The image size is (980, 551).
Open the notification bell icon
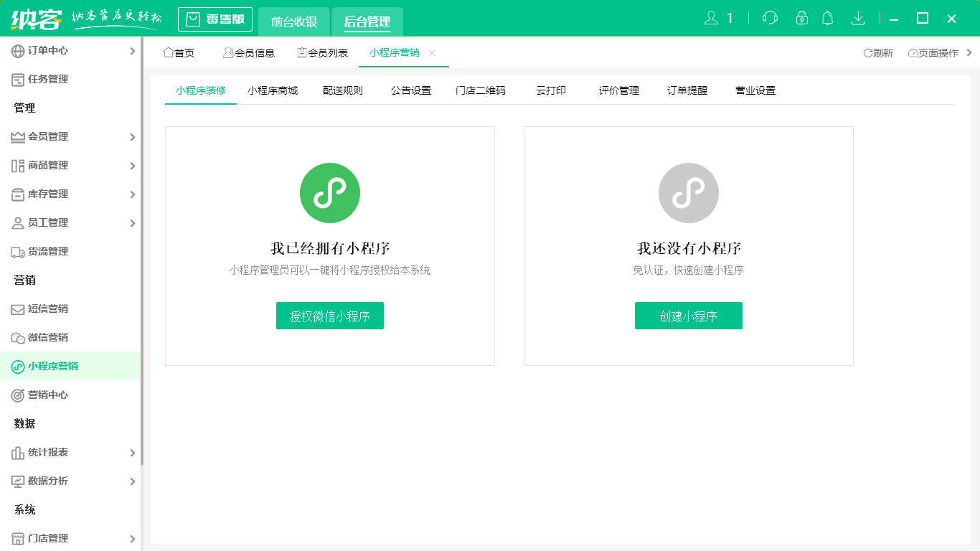pos(827,18)
